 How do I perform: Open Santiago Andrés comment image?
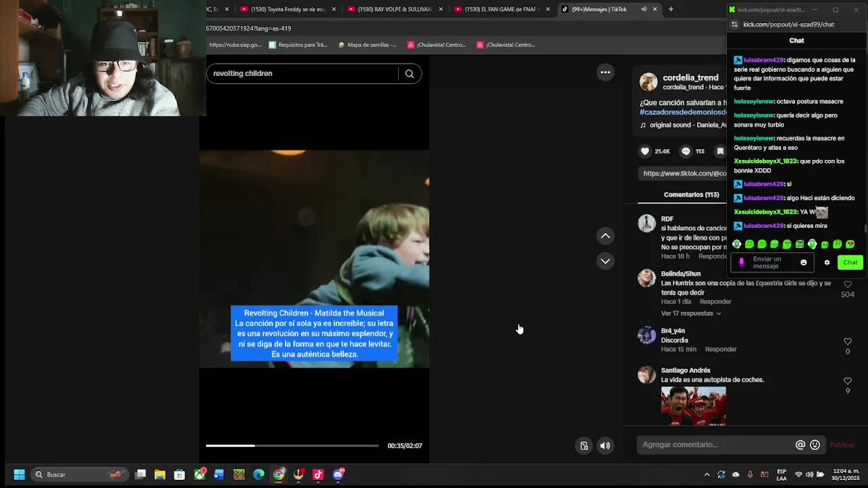pos(693,406)
